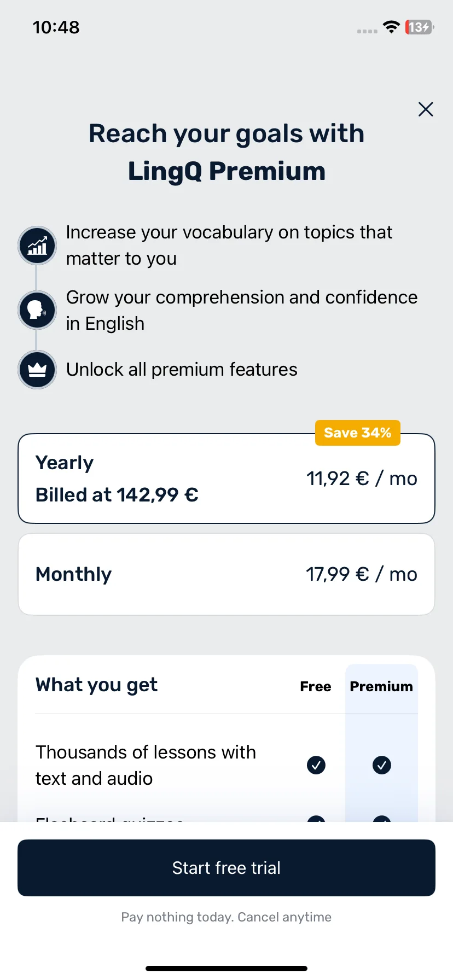Tap the crown premium features icon
The width and height of the screenshot is (453, 980).
(37, 370)
